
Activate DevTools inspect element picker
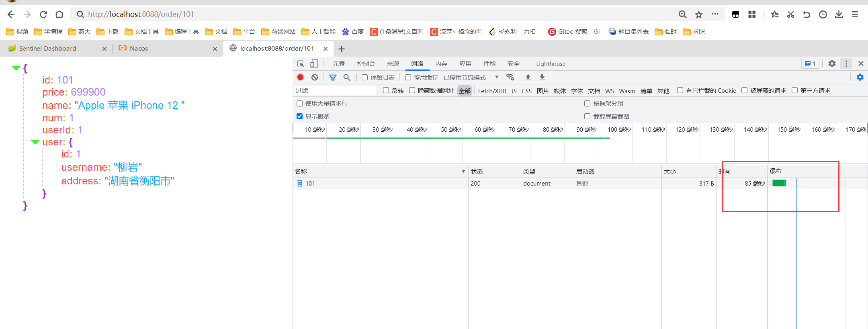(x=301, y=63)
